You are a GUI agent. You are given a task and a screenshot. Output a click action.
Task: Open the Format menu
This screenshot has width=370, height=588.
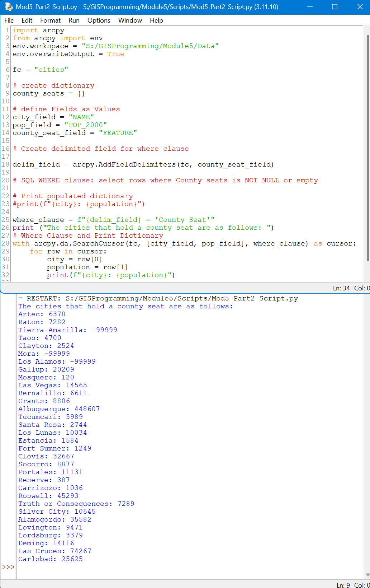(50, 20)
